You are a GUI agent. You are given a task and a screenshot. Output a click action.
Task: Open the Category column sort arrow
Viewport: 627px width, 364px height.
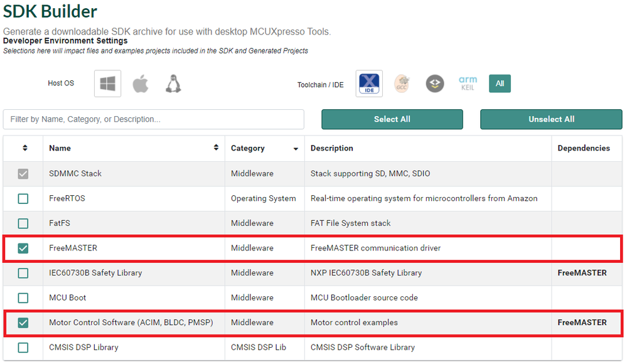(296, 149)
